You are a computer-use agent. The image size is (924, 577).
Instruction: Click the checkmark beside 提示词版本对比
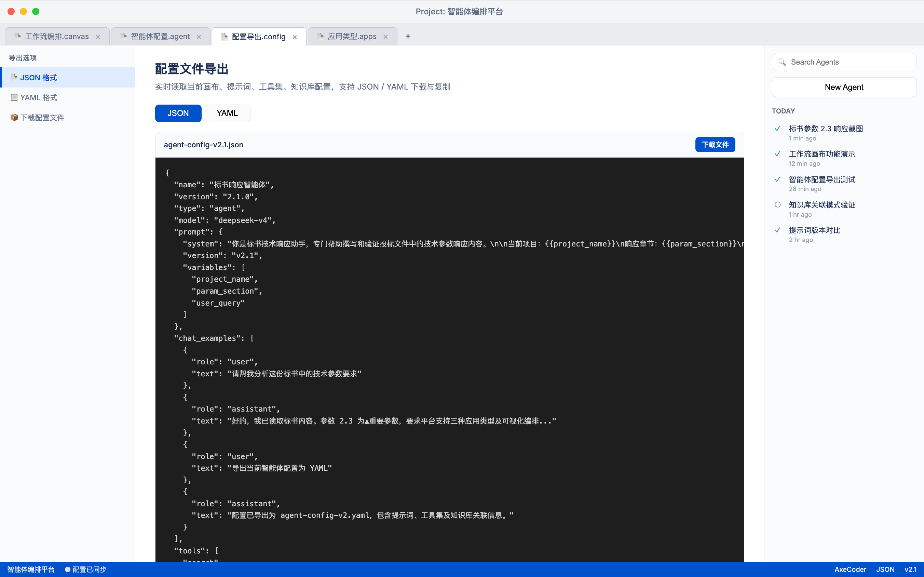[x=777, y=230]
